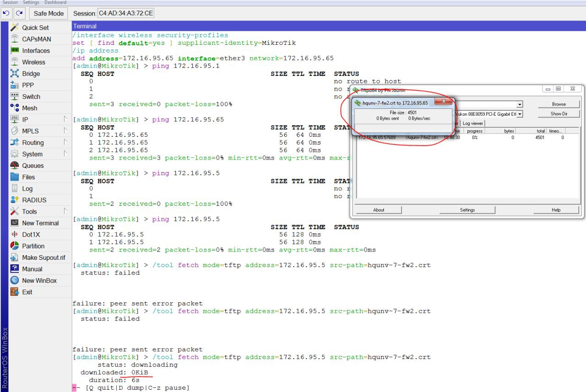This screenshot has height=392, width=586.
Task: Open the Dashboard menu
Action: [x=55, y=2]
